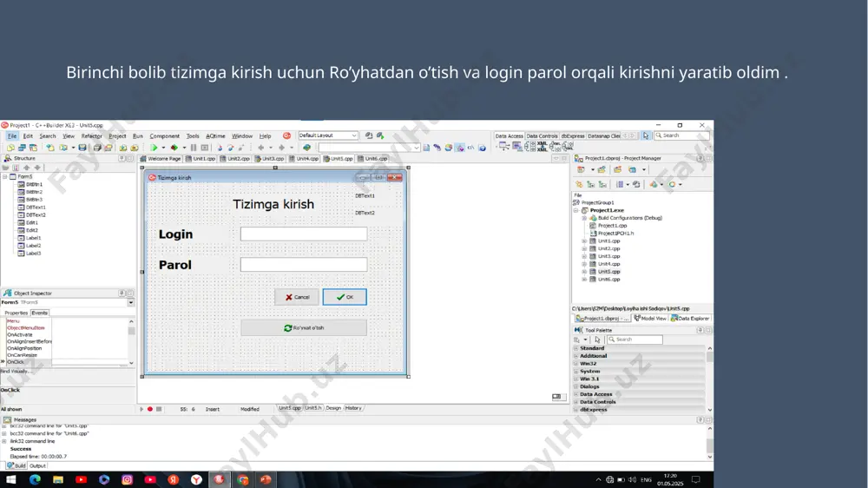Click the OK button on the form
Image resolution: width=868 pixels, height=488 pixels.
345,297
